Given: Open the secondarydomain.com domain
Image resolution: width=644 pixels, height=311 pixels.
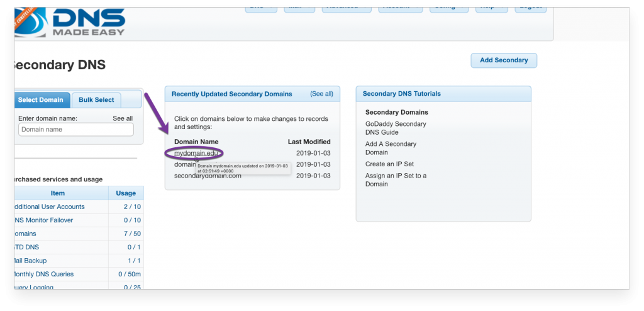Looking at the screenshot, I should pos(208,176).
